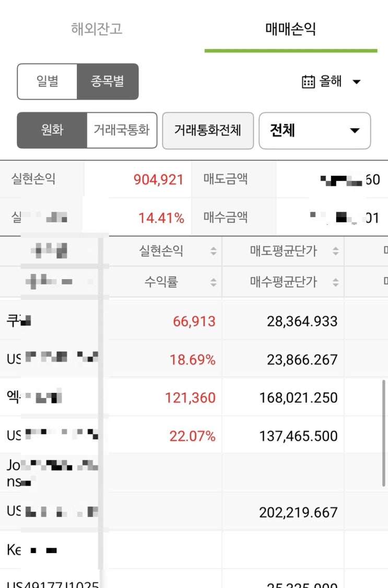
Task: Open the 해외잔고 tab
Action: click(x=97, y=29)
